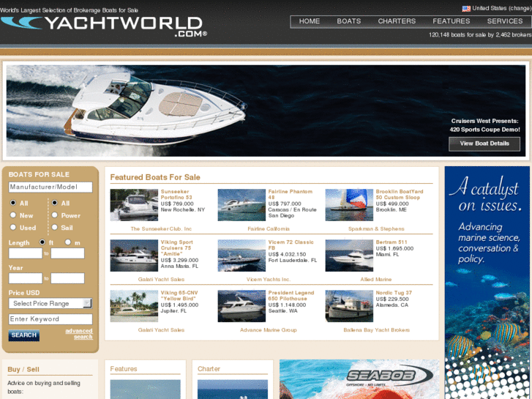Visit the Vicem Yachts Inc. broker link
The width and height of the screenshot is (532, 399).
269,280
